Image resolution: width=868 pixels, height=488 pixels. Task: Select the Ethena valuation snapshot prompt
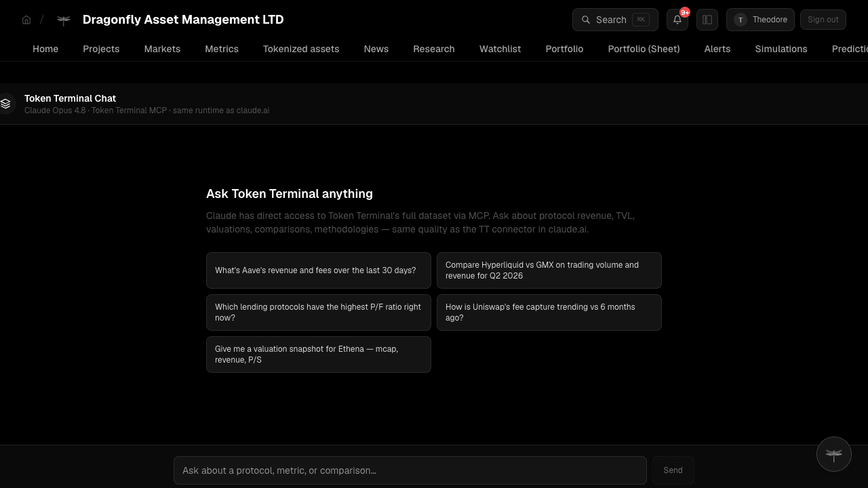[319, 354]
